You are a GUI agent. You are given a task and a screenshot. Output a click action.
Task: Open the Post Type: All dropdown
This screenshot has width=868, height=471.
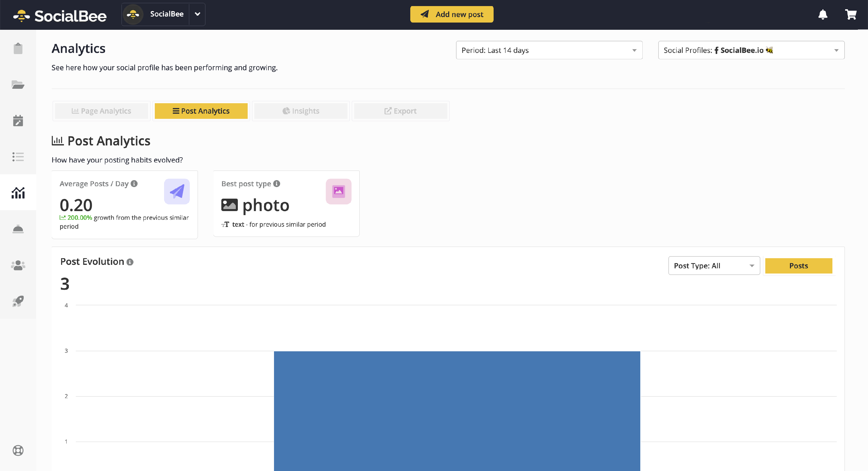(714, 266)
